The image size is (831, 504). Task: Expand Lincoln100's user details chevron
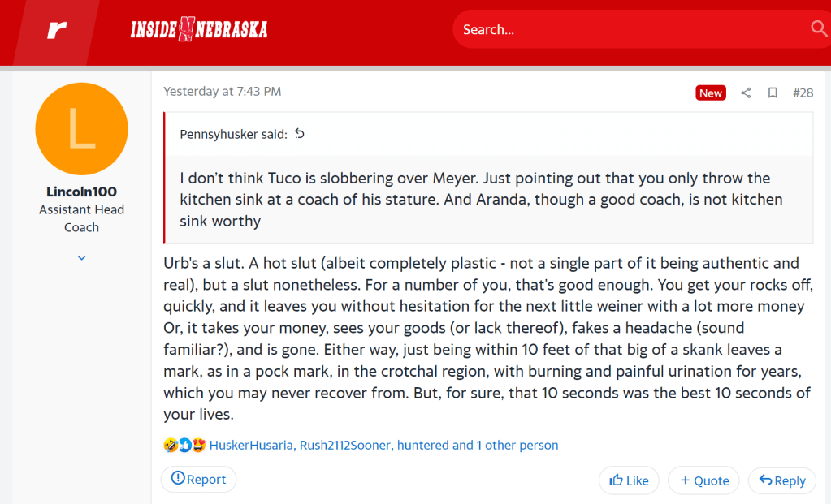[81, 258]
